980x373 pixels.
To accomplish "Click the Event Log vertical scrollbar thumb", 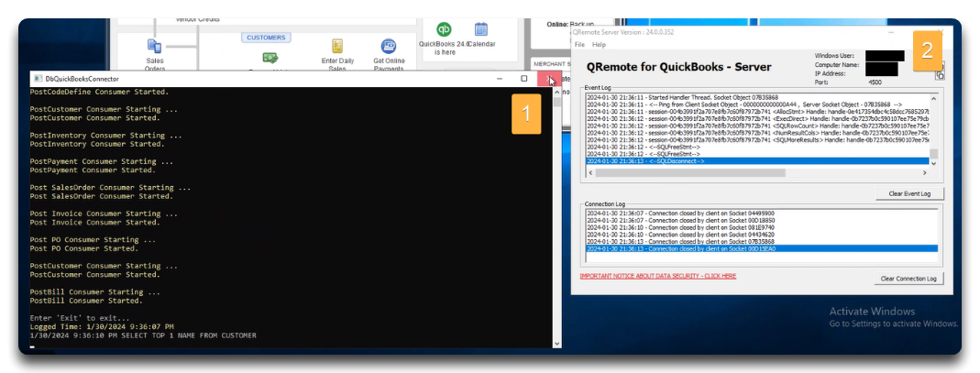I will click(x=934, y=154).
